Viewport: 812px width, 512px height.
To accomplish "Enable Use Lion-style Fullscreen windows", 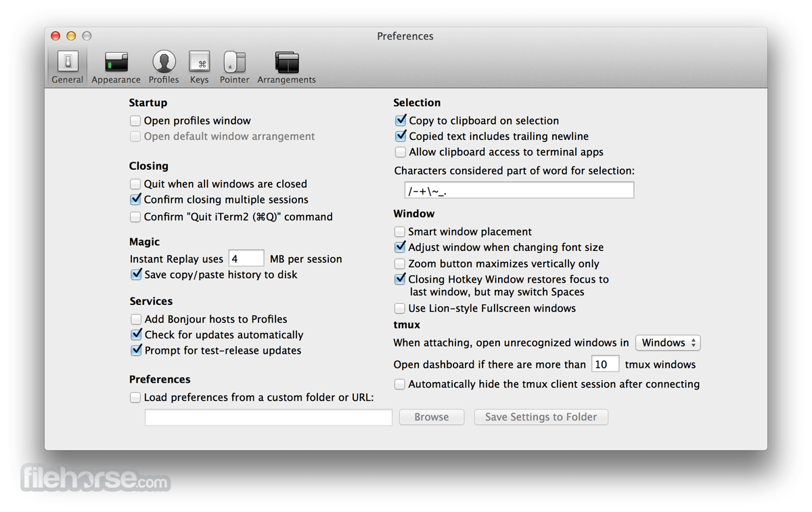I will pos(400,308).
